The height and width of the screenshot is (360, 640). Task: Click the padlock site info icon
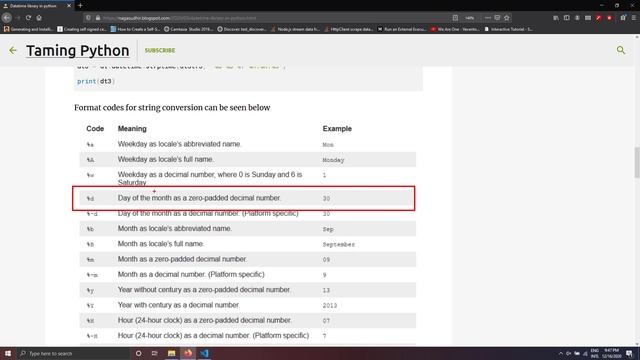pyautogui.click(x=98, y=18)
